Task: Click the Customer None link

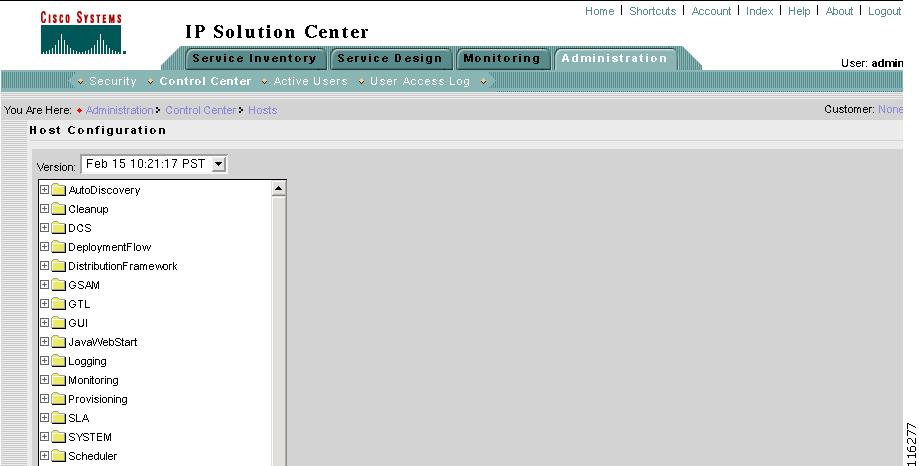Action: tap(890, 110)
